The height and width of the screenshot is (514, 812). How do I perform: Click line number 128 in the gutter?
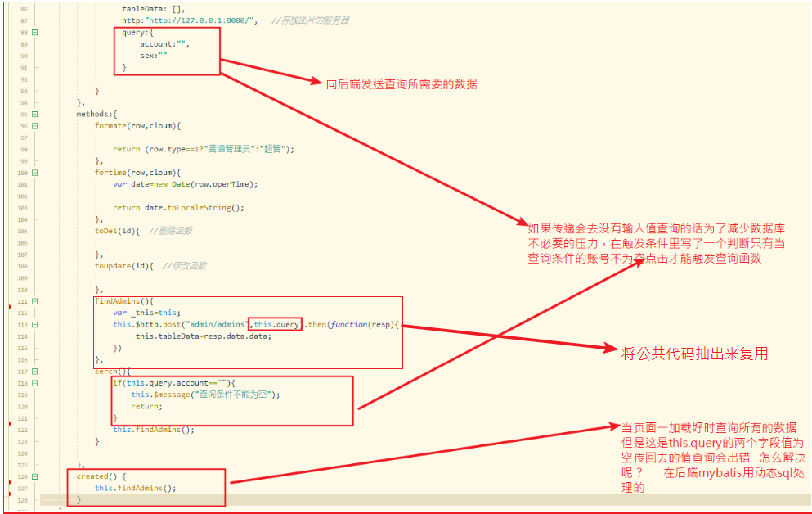23,500
